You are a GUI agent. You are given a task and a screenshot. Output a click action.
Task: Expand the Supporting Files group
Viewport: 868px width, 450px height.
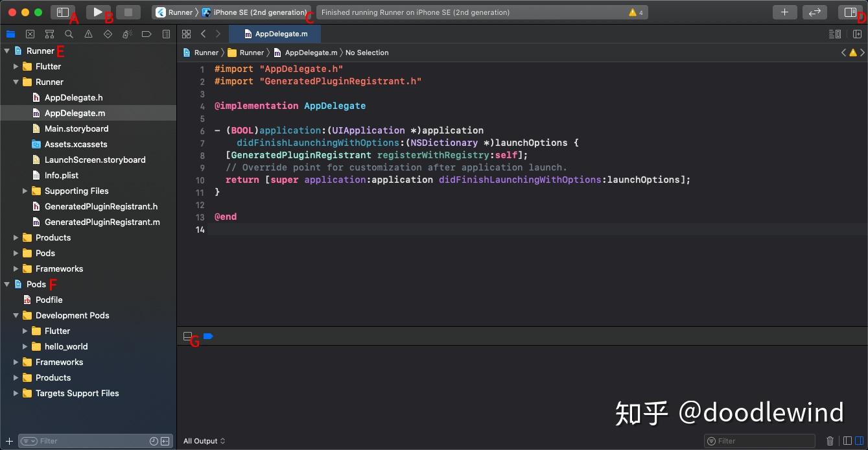(25, 191)
